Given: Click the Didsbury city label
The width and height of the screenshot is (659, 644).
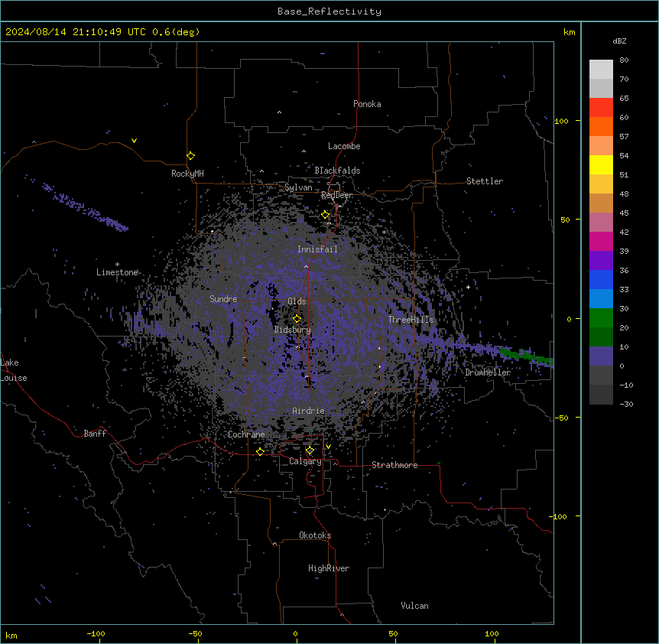Looking at the screenshot, I should (x=293, y=330).
